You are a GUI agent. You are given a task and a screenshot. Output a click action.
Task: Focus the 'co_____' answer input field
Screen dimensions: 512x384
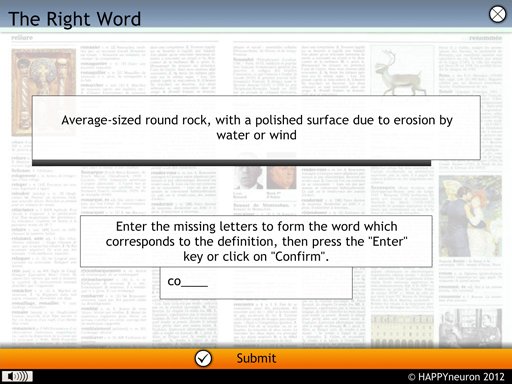pyautogui.click(x=256, y=282)
